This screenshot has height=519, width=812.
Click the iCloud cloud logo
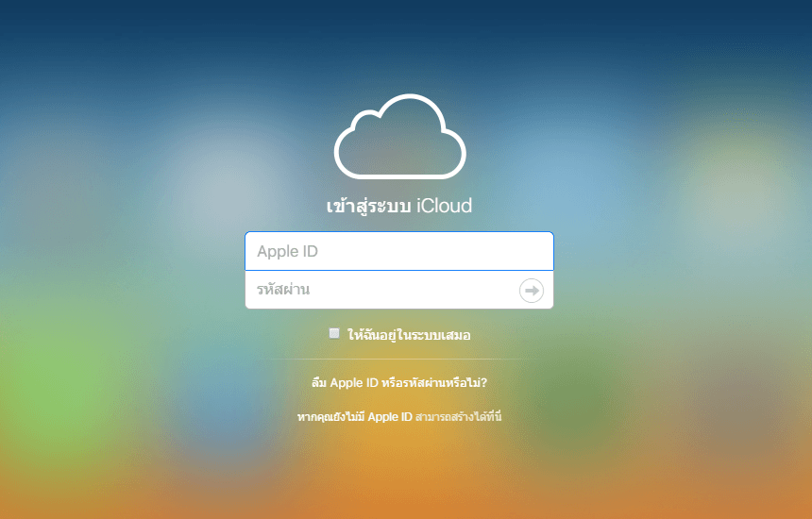[x=399, y=138]
